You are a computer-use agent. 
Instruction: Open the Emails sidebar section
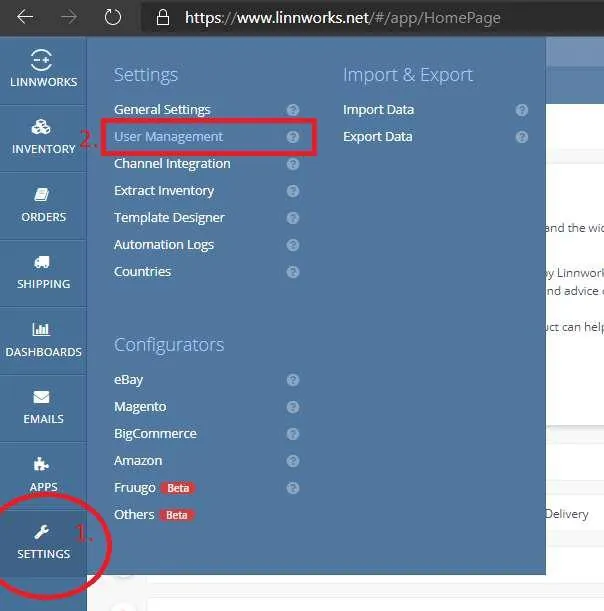43,408
